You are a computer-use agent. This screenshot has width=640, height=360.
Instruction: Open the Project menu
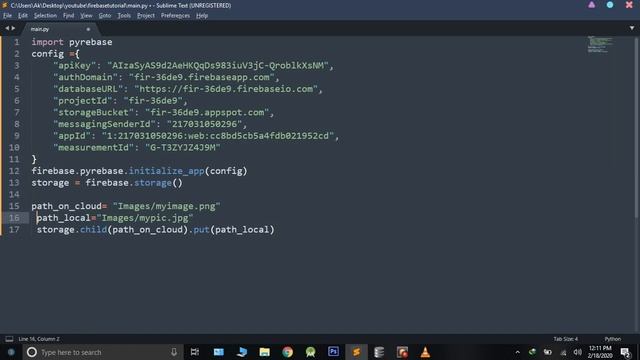146,16
